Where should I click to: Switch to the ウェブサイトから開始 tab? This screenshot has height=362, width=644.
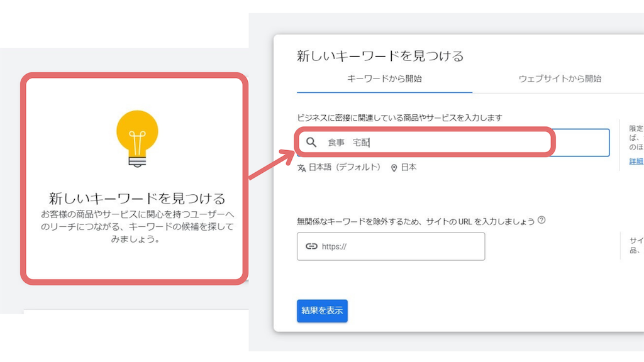click(560, 79)
